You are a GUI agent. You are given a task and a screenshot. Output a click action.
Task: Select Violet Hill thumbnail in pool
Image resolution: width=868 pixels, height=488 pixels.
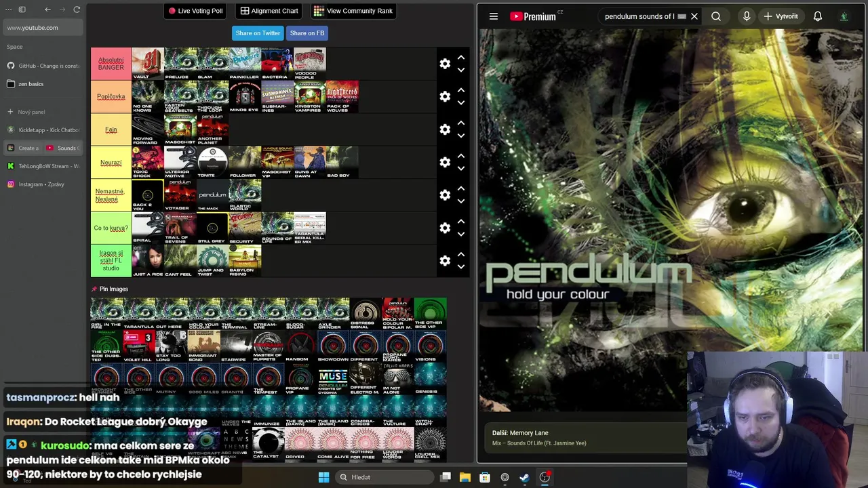point(139,346)
